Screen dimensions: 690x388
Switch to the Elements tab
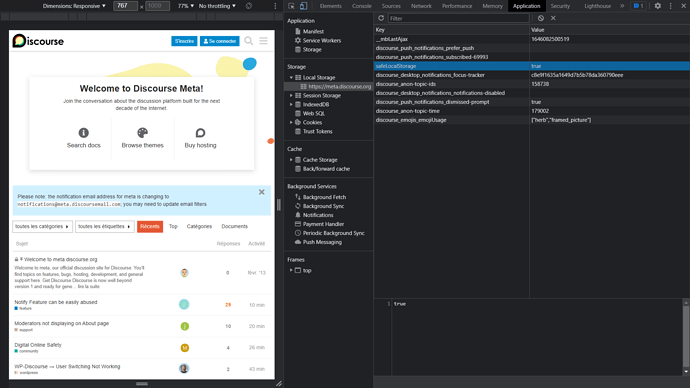(330, 6)
